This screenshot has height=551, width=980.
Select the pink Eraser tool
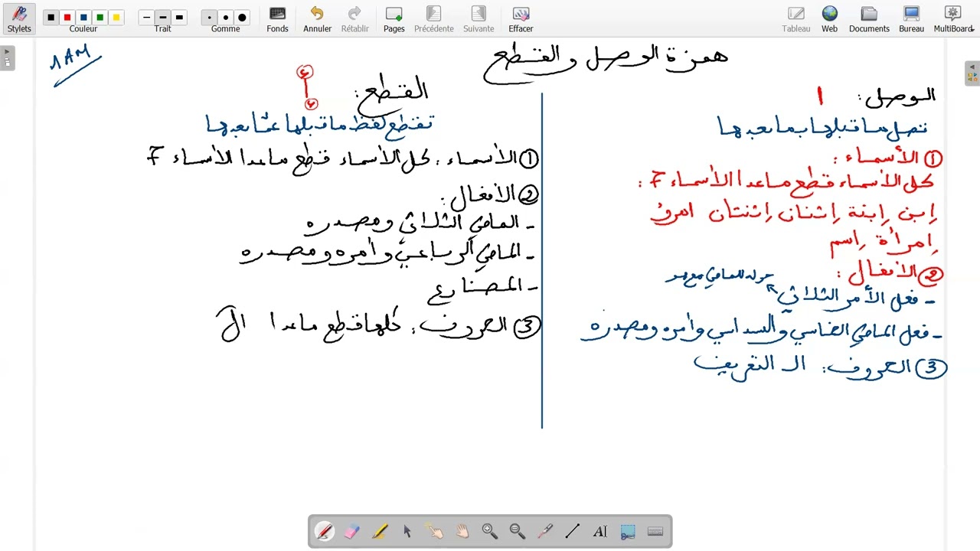(x=351, y=531)
